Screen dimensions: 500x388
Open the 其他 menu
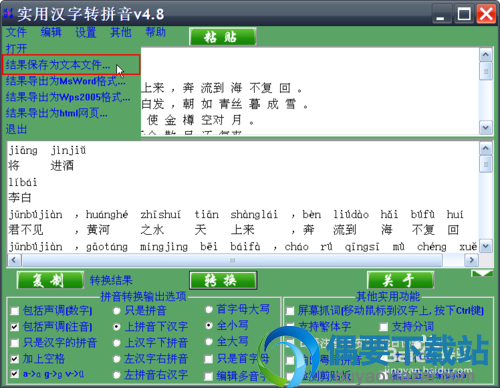coord(121,32)
